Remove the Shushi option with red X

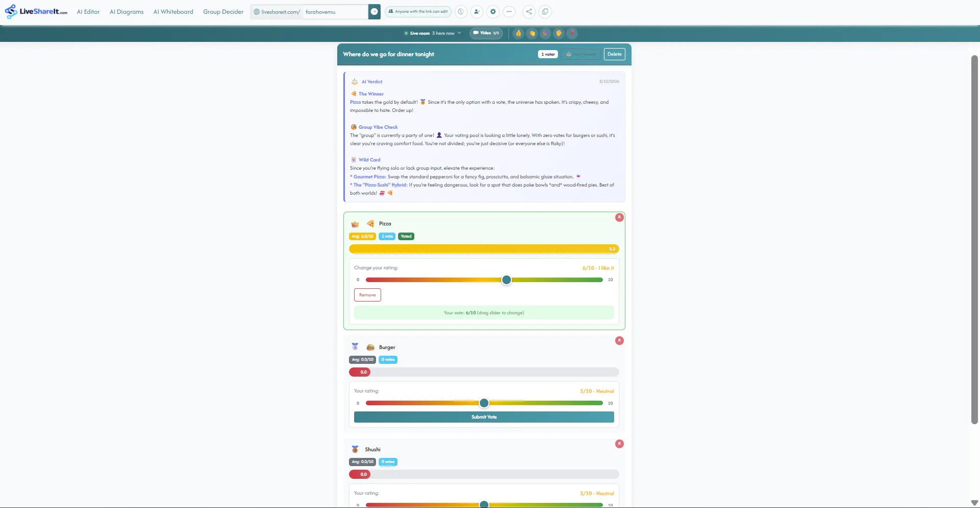(x=619, y=444)
